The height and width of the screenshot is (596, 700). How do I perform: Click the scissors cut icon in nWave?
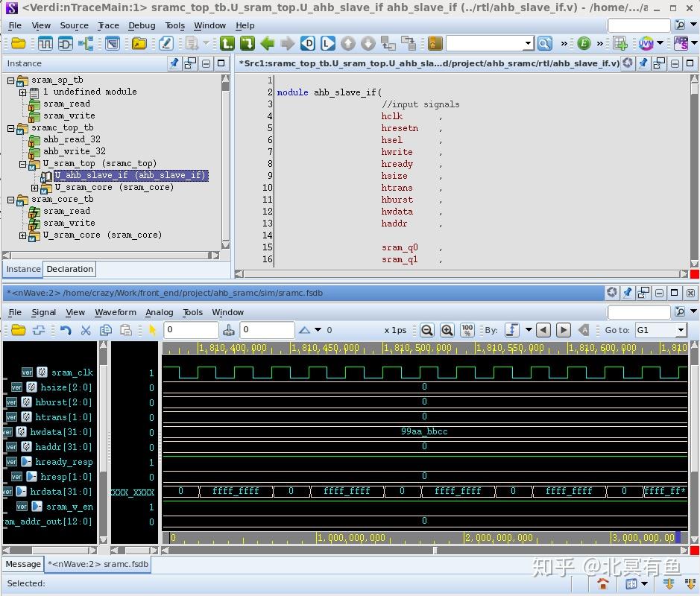click(x=86, y=330)
